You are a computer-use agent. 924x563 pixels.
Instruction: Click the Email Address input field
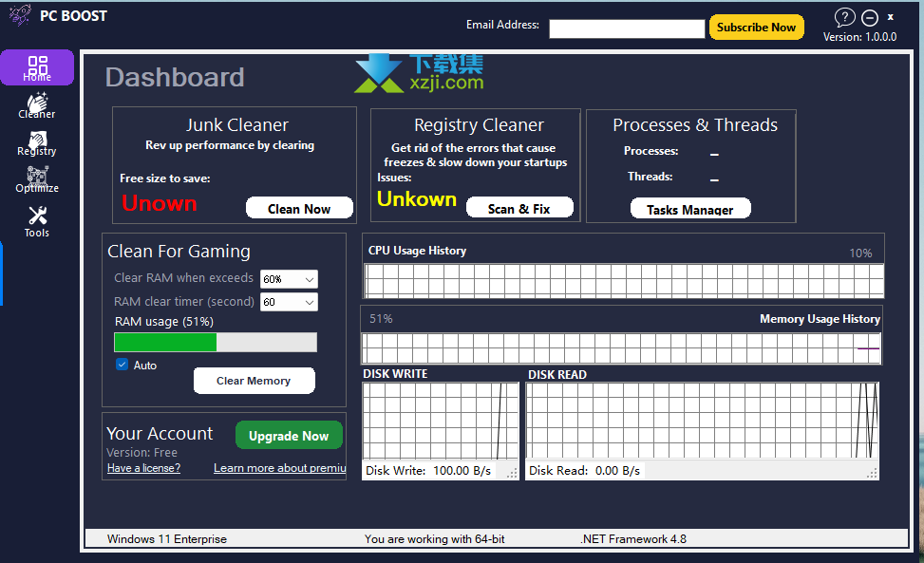627,28
